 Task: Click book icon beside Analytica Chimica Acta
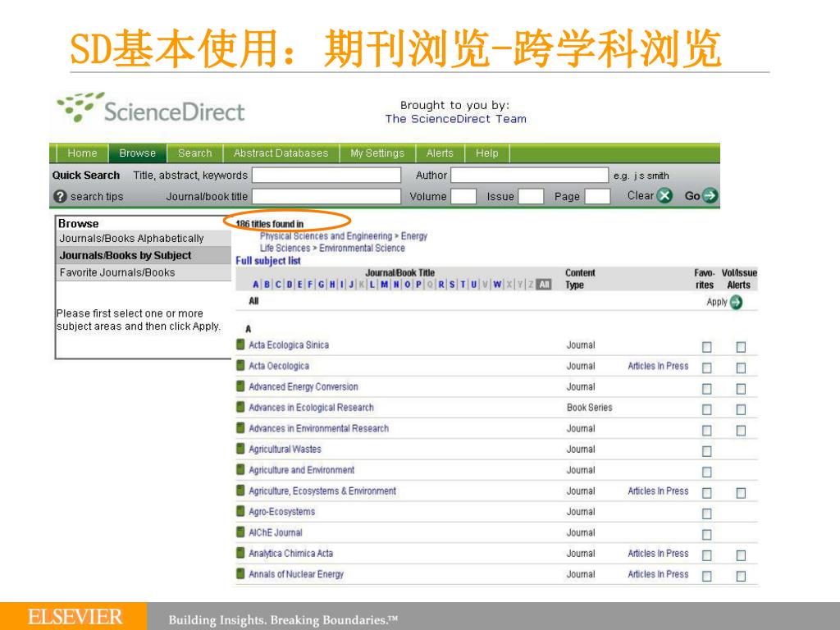[x=240, y=553]
